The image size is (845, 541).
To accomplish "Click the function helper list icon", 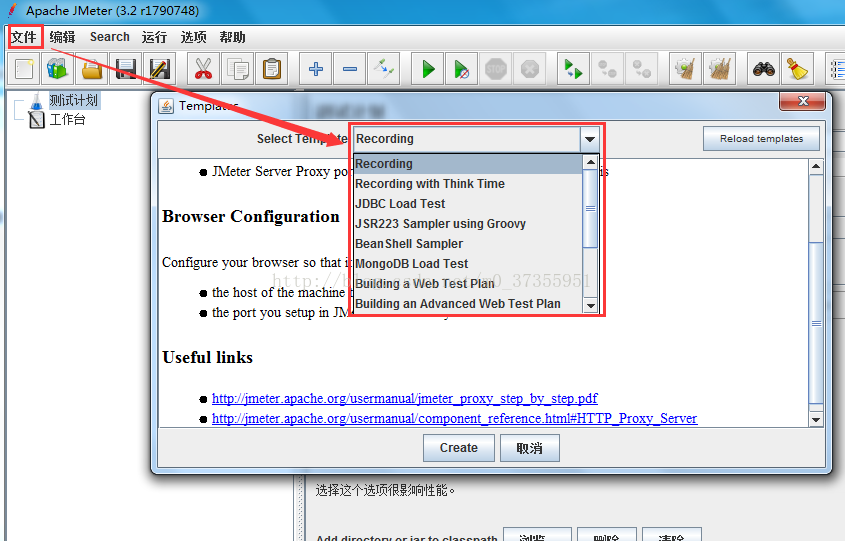I will 836,69.
